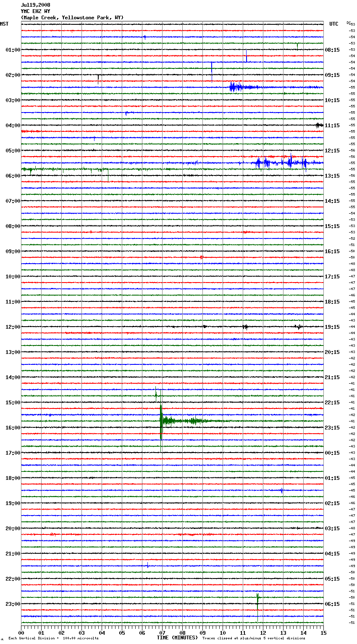Click the '03:00' MST hour label

tap(13, 100)
